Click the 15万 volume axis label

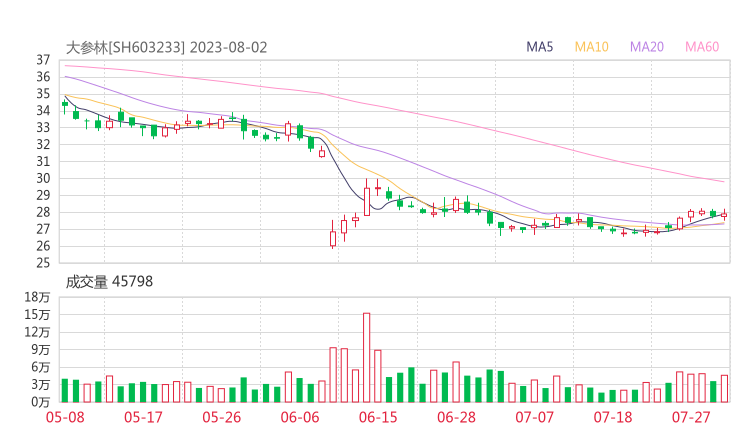click(x=37, y=314)
